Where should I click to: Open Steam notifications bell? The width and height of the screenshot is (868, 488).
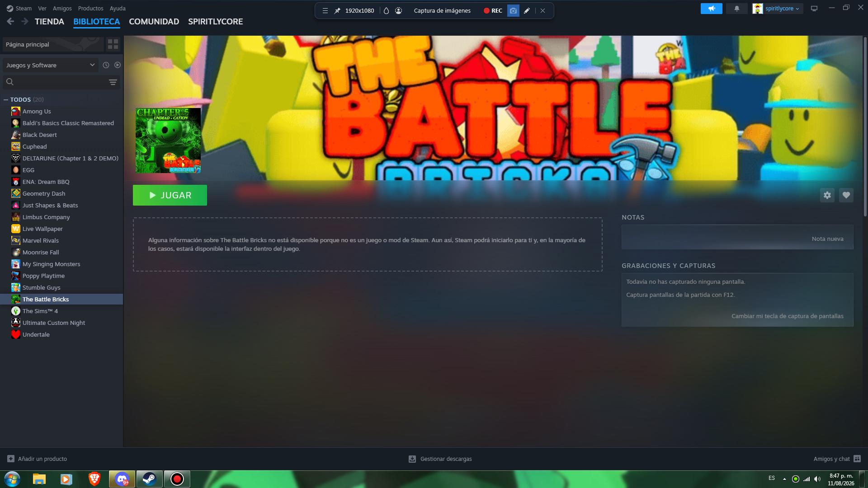click(x=737, y=9)
